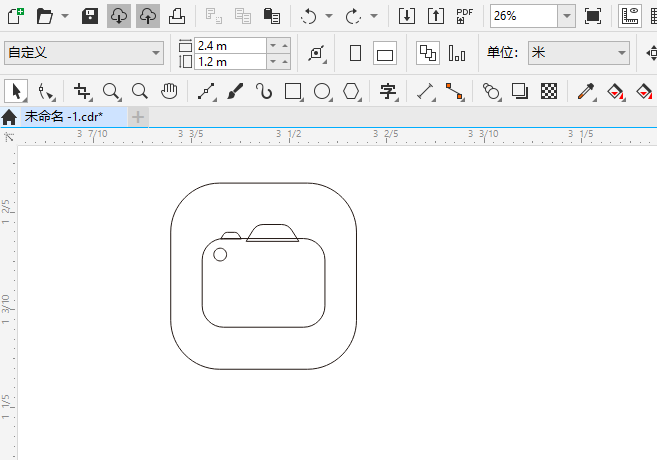Select the Pick tool arrow
This screenshot has width=657, height=460.
(16, 91)
